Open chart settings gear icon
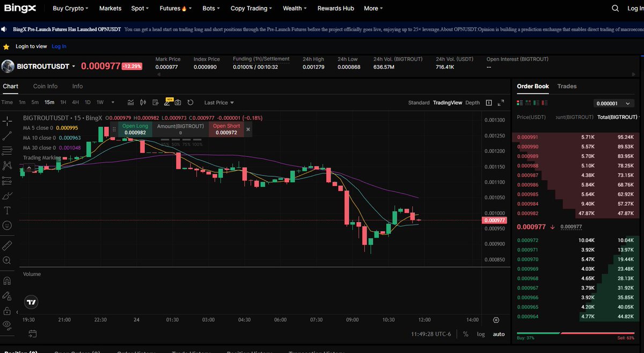 (496, 320)
